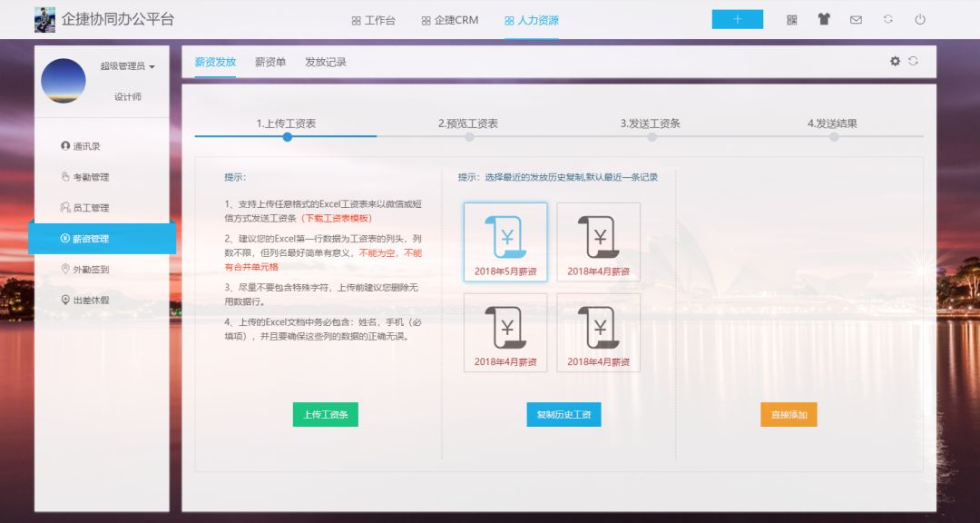Open the 工作台 top navigation tab
Viewport: 980px width, 523px height.
click(x=373, y=21)
